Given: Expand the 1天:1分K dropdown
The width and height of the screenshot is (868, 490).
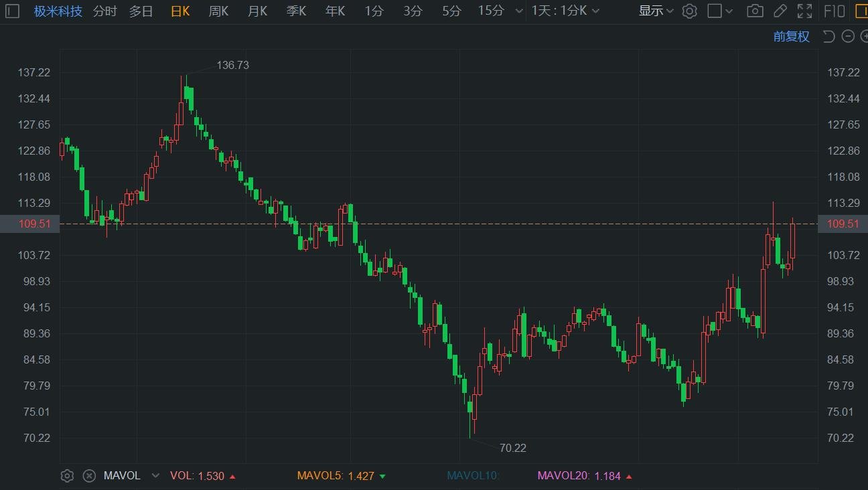Looking at the screenshot, I should (565, 11).
